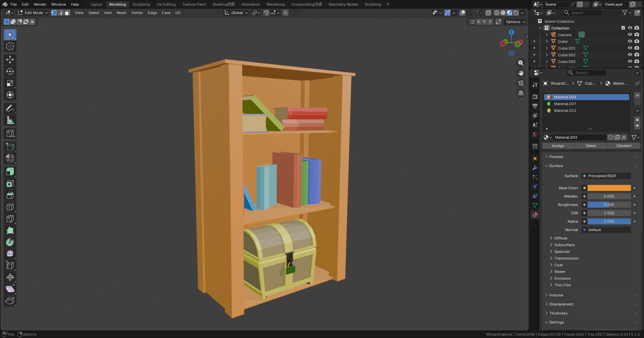Viewport: 644px width, 338px height.
Task: Select the Rip Region tool
Action: (x=10, y=301)
